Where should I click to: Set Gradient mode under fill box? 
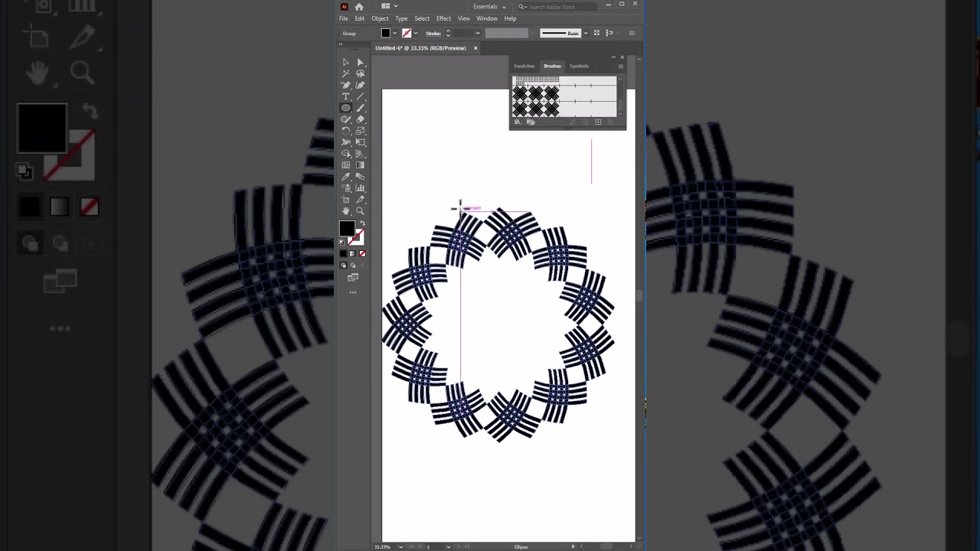point(352,254)
